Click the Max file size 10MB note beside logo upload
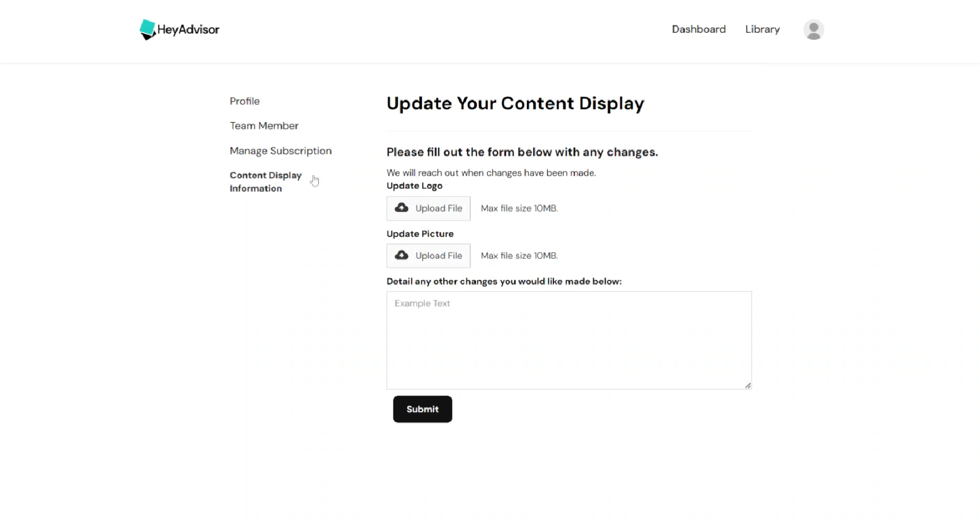This screenshot has width=980, height=523. [519, 208]
